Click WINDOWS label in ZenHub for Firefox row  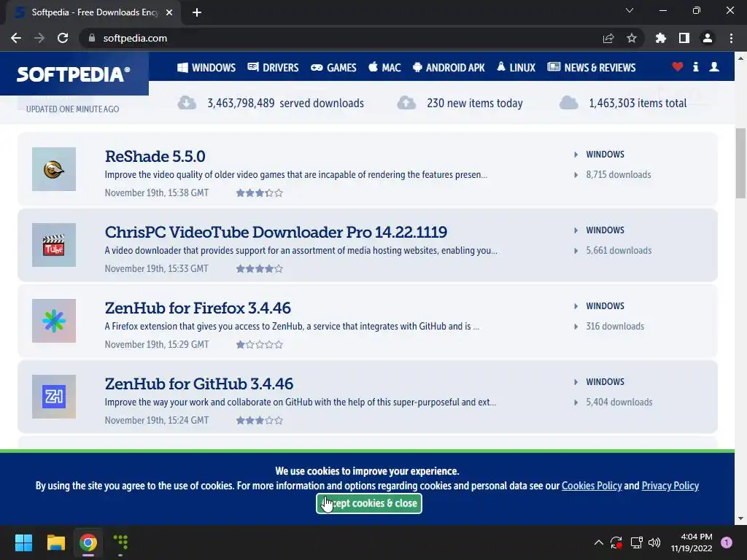[605, 306]
